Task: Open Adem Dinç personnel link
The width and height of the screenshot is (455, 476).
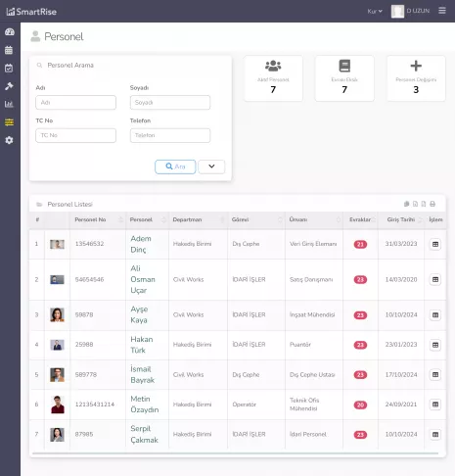Action: 141,244
